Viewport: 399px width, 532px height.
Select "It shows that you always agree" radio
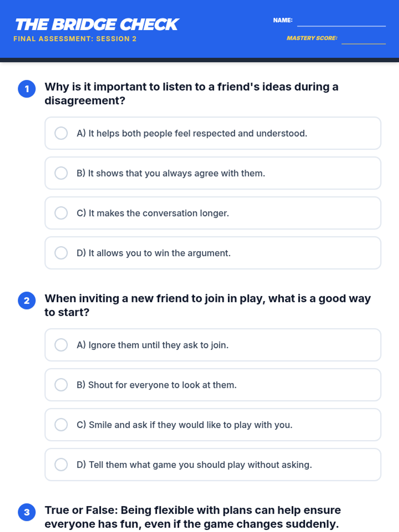(x=61, y=173)
